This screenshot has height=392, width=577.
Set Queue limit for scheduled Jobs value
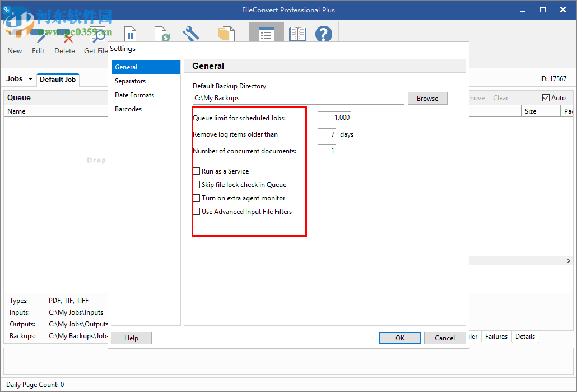[334, 118]
